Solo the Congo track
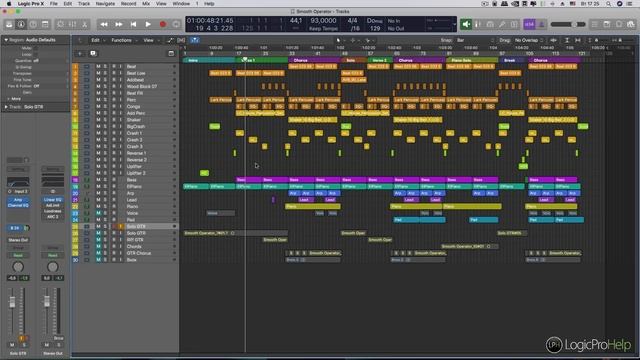 pos(105,107)
